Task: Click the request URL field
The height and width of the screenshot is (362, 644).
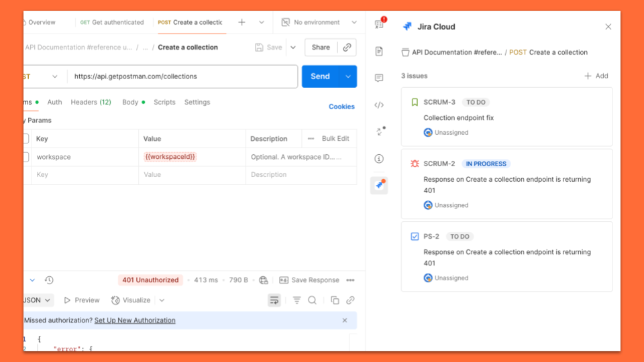Action: [x=182, y=76]
